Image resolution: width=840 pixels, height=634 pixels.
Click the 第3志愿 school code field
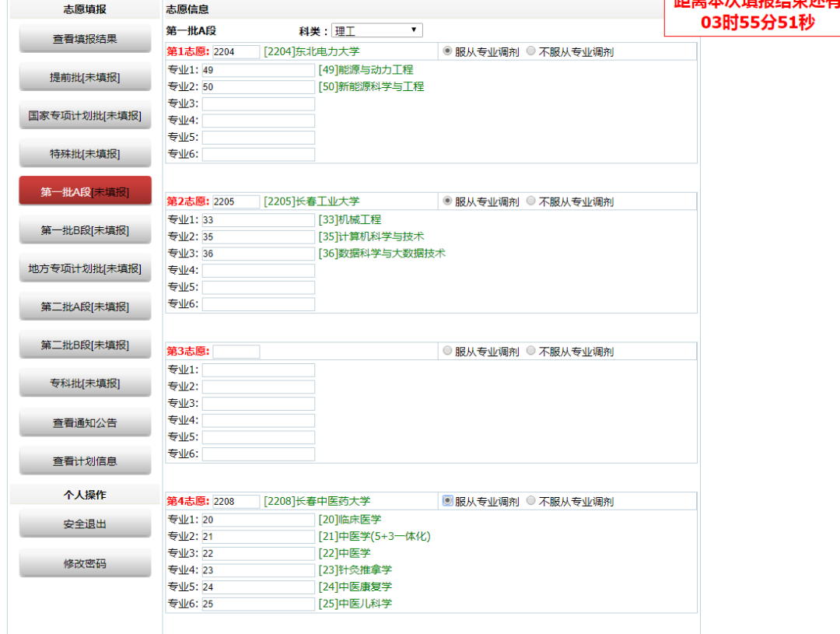coord(236,352)
